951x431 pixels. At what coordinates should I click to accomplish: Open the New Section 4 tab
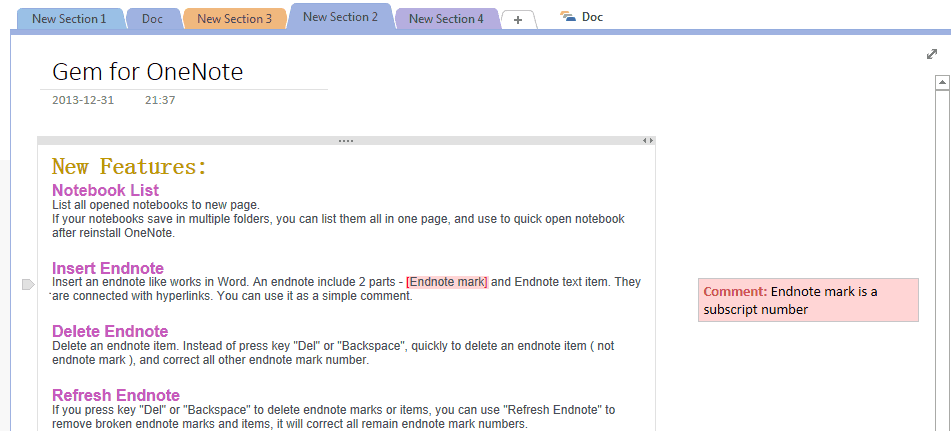click(x=446, y=19)
